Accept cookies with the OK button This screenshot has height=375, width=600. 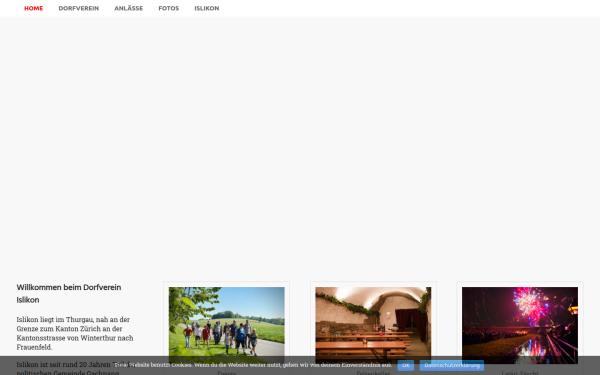pyautogui.click(x=406, y=365)
